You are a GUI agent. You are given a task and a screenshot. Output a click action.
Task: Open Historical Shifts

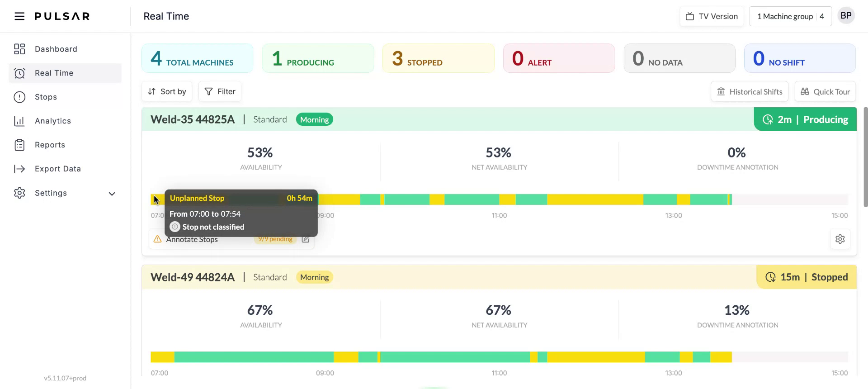click(750, 91)
